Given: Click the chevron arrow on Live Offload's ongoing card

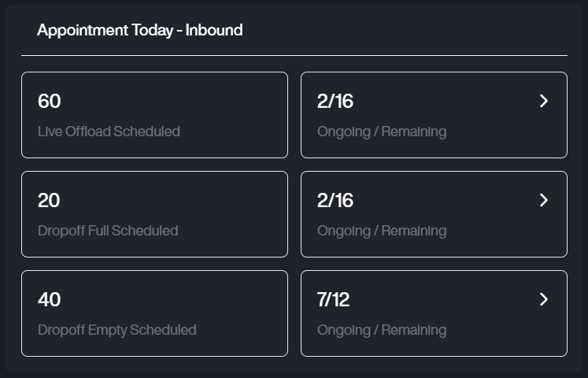Looking at the screenshot, I should (544, 101).
